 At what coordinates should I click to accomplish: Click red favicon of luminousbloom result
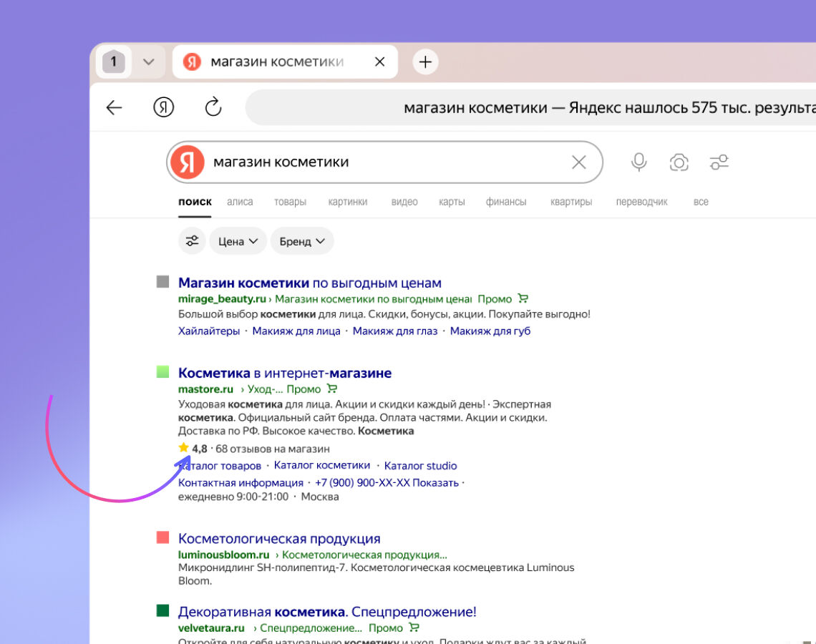pyautogui.click(x=163, y=537)
